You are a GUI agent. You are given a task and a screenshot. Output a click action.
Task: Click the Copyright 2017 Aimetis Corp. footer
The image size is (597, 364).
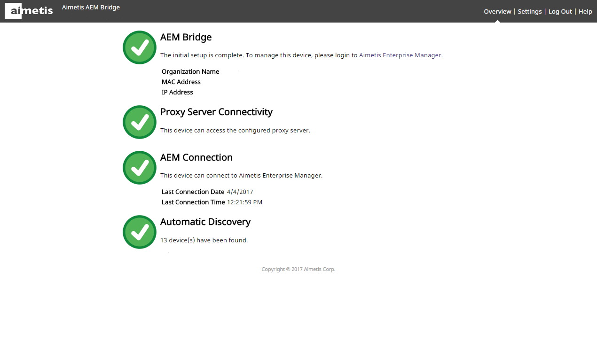tap(298, 269)
